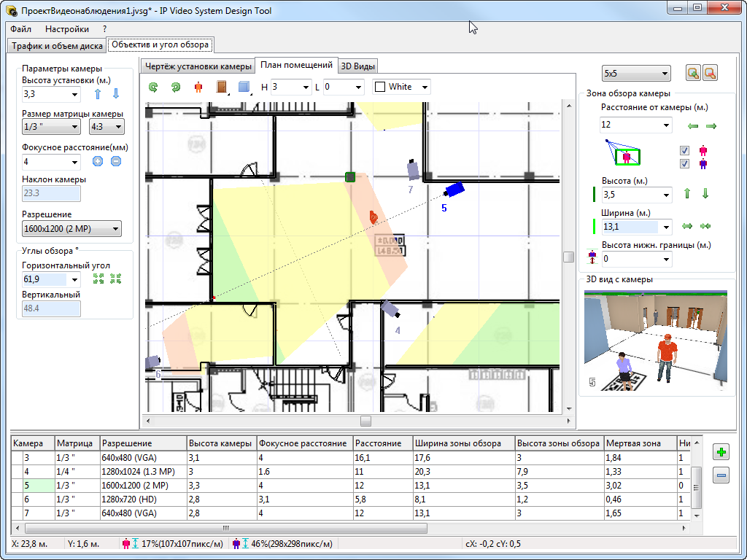
Task: Open the White background color dropdown
Action: coord(401,87)
